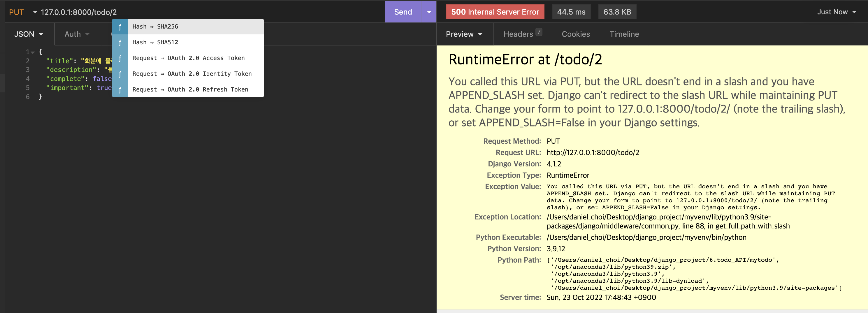Click the Request Method value PUT
Screen dimensions: 868x313
click(x=553, y=141)
